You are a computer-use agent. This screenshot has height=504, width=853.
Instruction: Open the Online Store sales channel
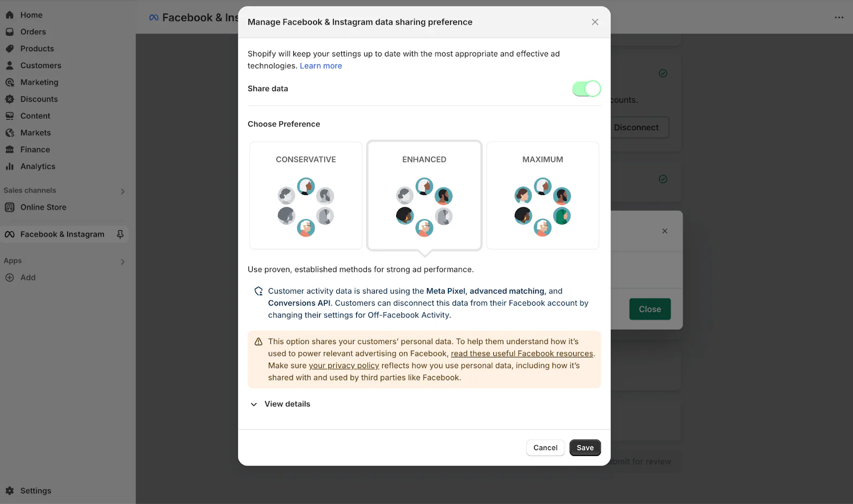coord(43,207)
